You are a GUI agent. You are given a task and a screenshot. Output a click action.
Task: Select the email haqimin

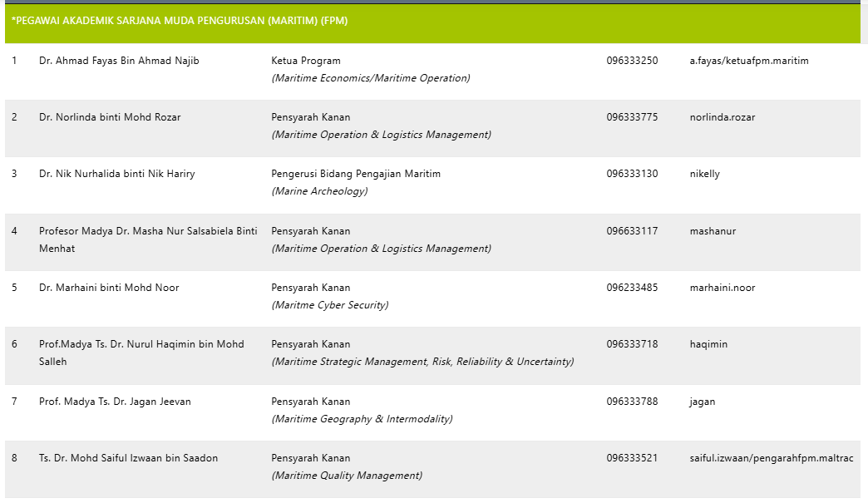708,344
